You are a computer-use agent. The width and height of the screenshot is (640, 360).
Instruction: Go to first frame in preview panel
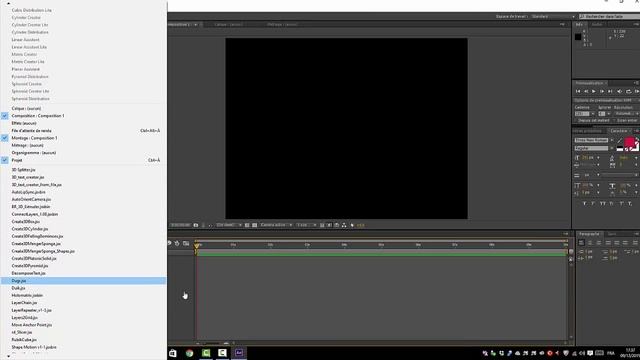[578, 91]
